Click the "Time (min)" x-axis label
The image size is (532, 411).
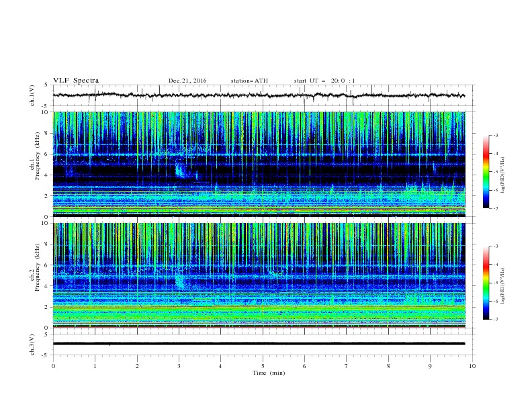269,373
